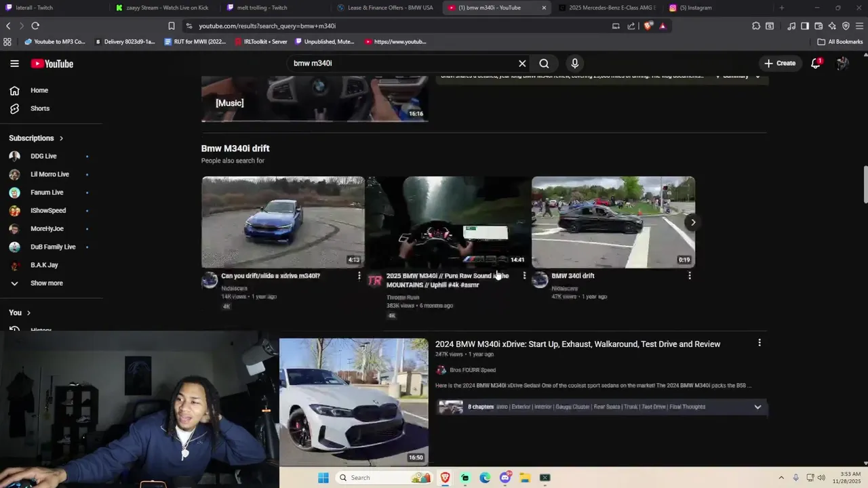Grab the page vertical scrollbar thumb
The height and width of the screenshot is (488, 868).
pos(865,184)
